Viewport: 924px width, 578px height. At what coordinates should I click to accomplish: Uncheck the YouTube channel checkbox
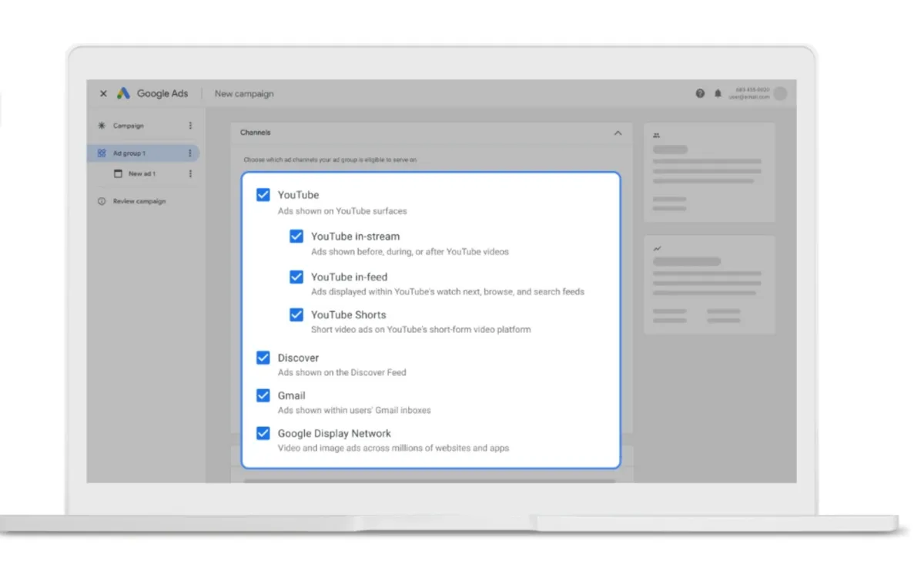pos(263,195)
